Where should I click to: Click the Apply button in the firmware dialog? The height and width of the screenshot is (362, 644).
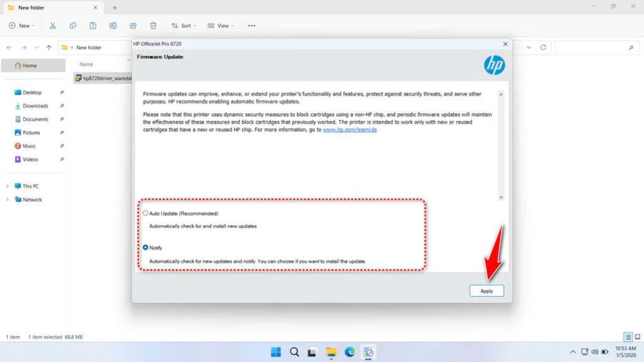[x=487, y=290]
